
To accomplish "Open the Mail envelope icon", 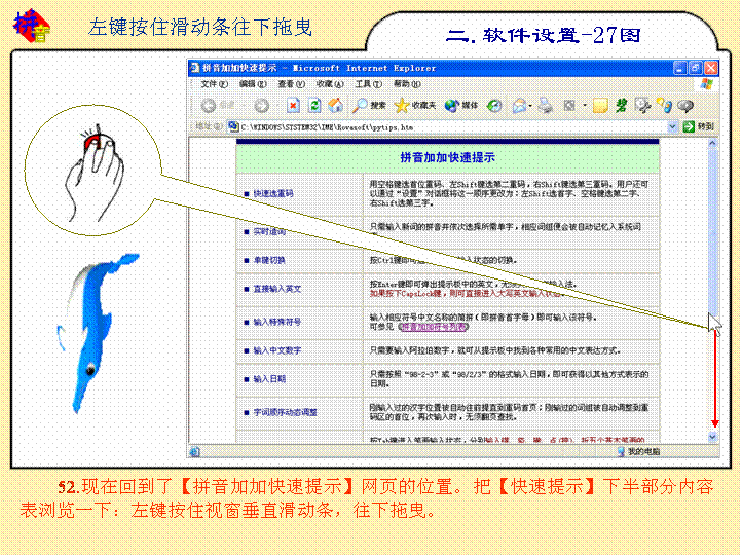I will (x=519, y=106).
